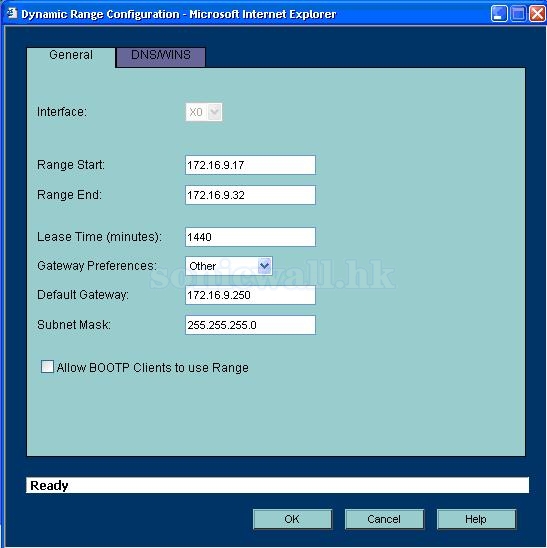Viewport: 547px width, 548px height.
Task: Click the Ready status bar
Action: coord(278,485)
